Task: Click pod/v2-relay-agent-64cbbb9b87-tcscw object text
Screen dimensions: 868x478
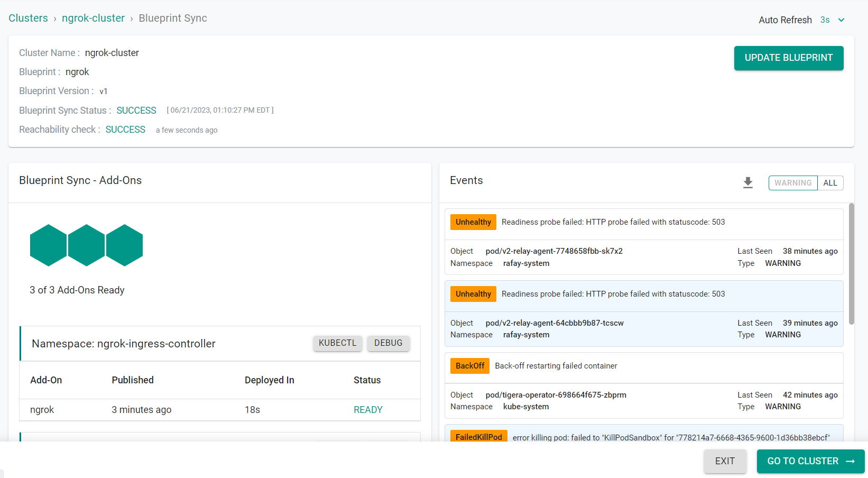Action: [x=555, y=323]
